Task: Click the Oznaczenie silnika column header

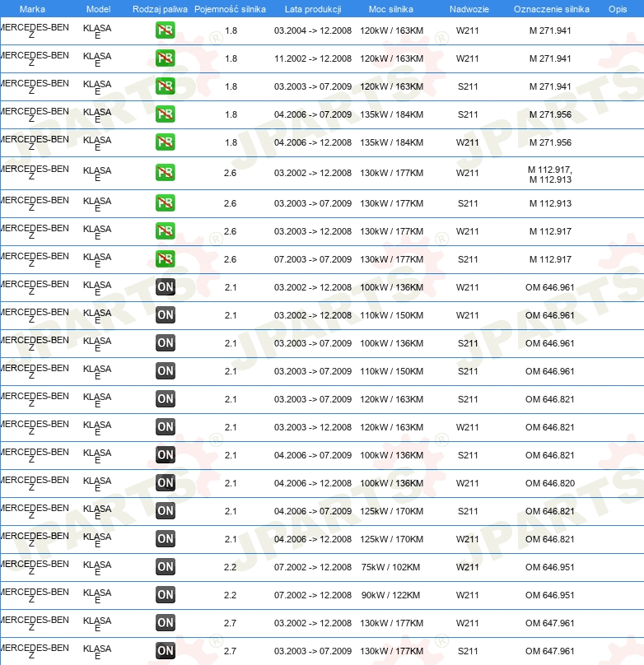Action: 552,9
